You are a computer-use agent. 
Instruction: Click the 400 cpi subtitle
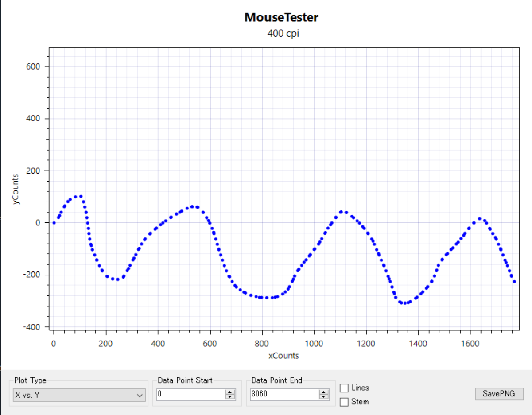point(283,33)
